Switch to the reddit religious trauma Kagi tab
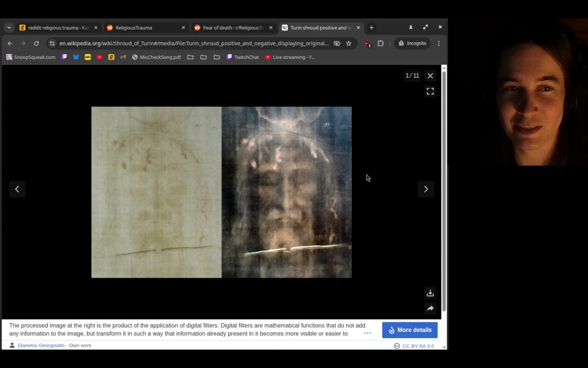Screen dimensions: 588x368 [x=58, y=28]
